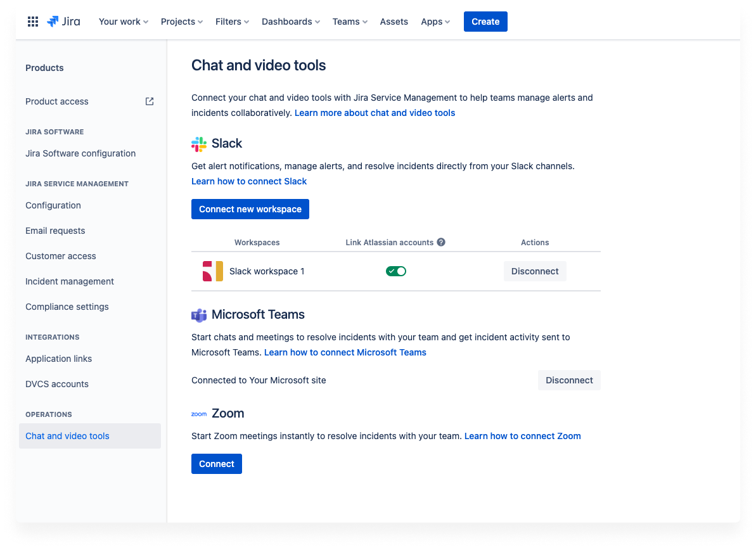Click the Slack workspace 1 avatar
The width and height of the screenshot is (756, 550).
coord(212,271)
